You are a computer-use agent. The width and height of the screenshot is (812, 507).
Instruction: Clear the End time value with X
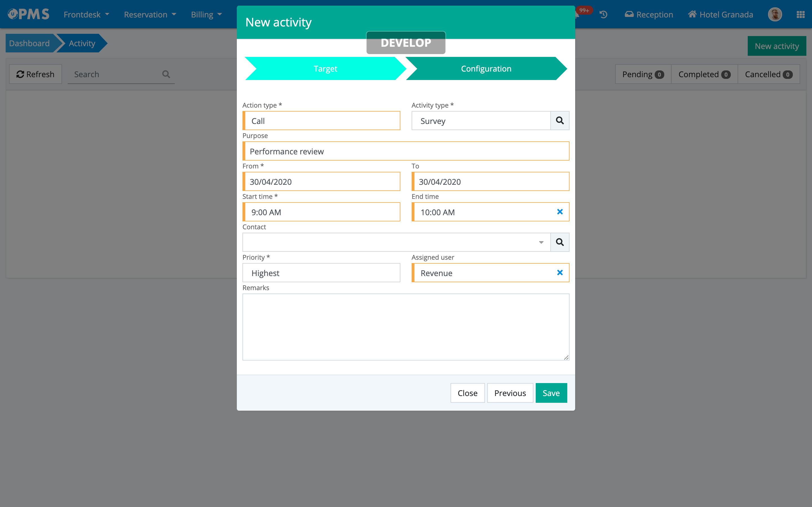(560, 212)
